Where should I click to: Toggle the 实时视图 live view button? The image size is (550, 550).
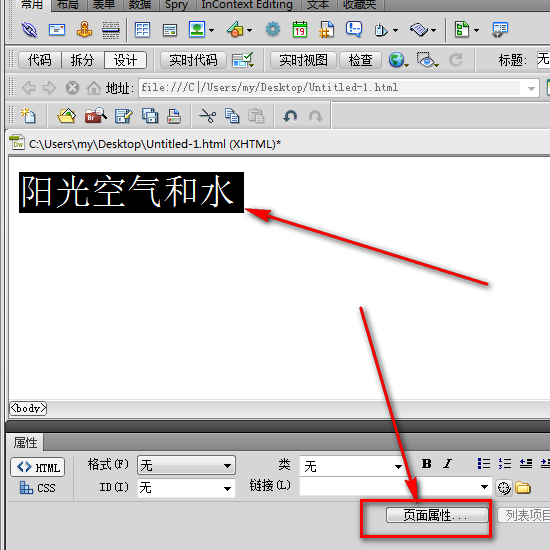[303, 60]
